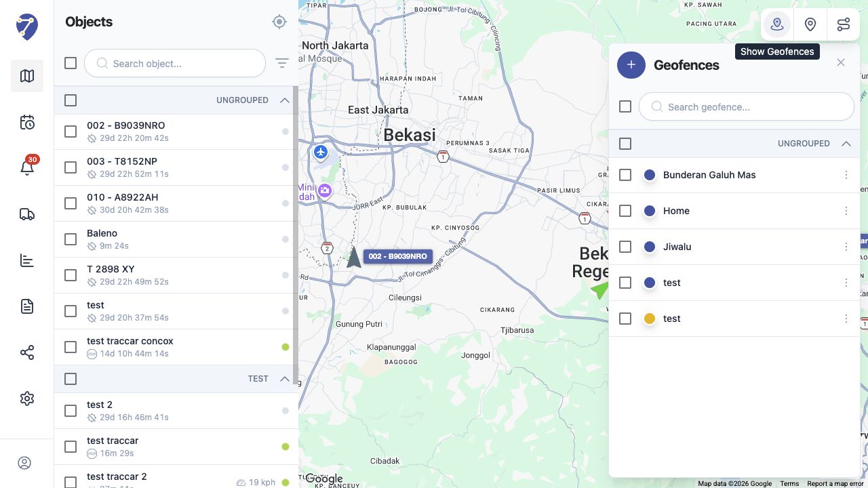Click the Bunderan Galuh Mas color dot
The height and width of the screenshot is (488, 868).
click(x=650, y=175)
